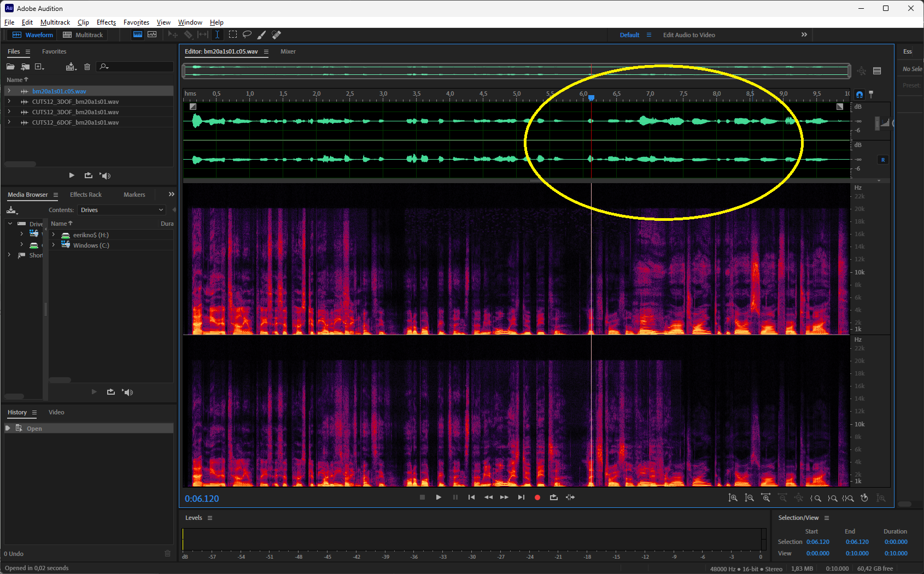Expand bm20a1s01.c05.wav in Files list

click(9, 91)
